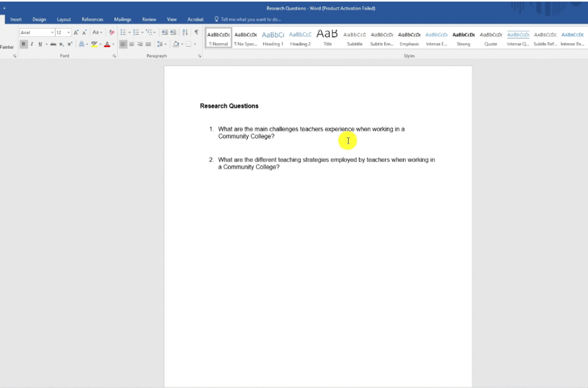Center align the paragraph text

pyautogui.click(x=131, y=44)
